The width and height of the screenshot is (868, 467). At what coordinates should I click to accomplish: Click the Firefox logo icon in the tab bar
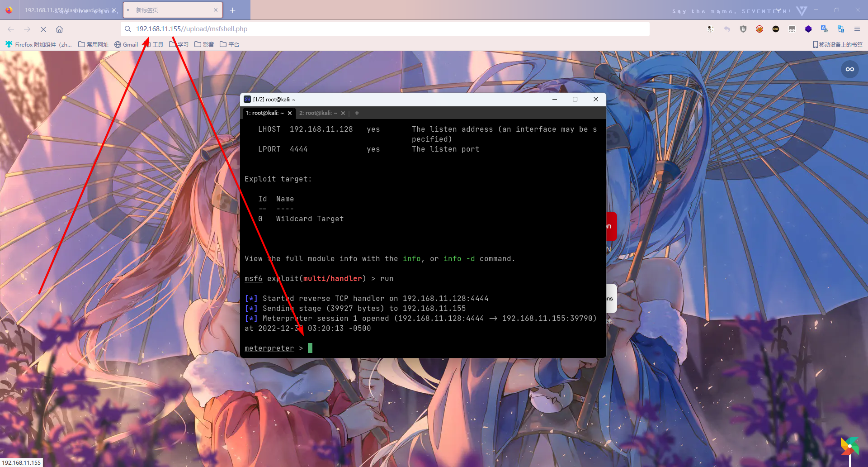[x=9, y=10]
